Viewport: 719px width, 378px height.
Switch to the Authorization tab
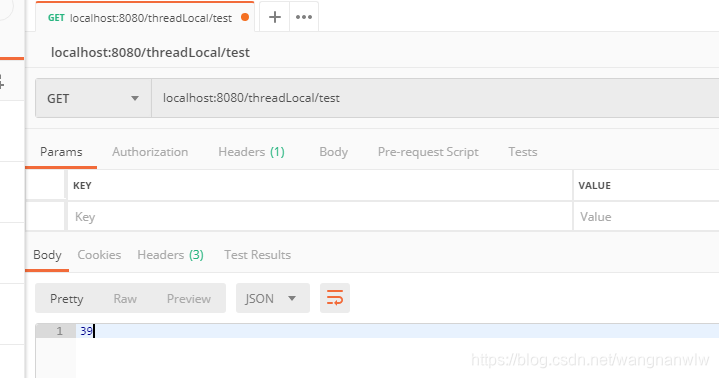(150, 152)
